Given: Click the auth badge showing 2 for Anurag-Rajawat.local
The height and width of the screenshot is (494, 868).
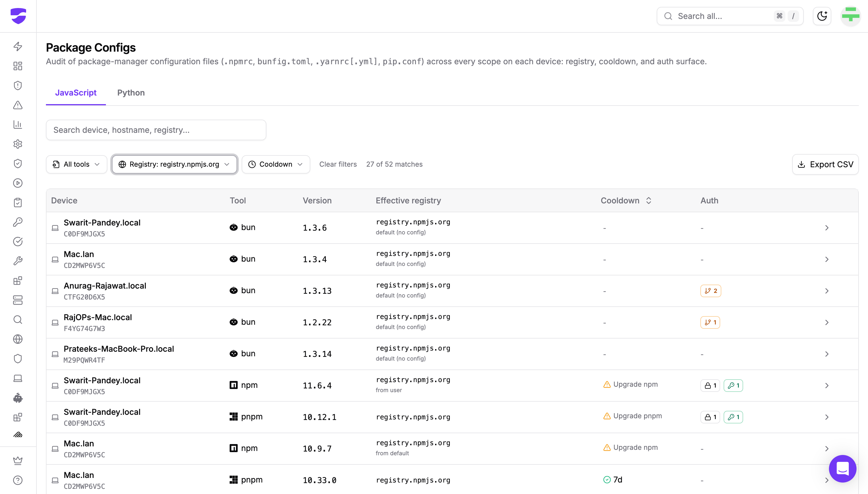Looking at the screenshot, I should (x=710, y=291).
